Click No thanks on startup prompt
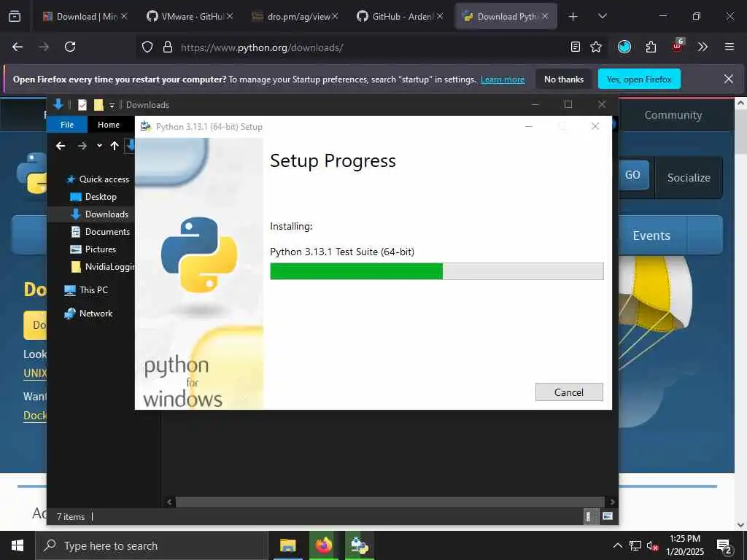The height and width of the screenshot is (560, 747). pyautogui.click(x=564, y=79)
